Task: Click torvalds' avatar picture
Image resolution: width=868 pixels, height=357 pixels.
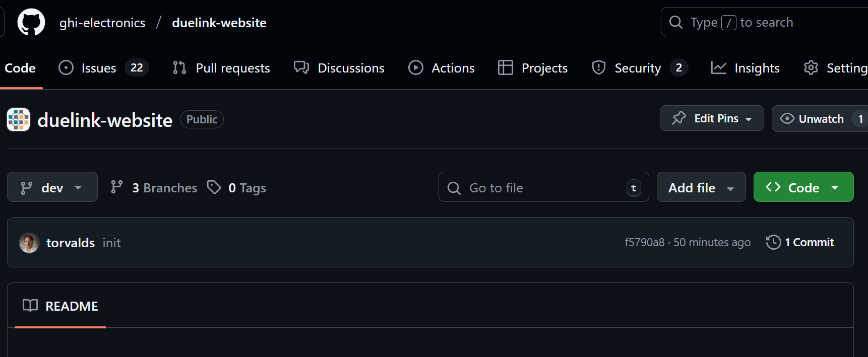Action: click(29, 243)
